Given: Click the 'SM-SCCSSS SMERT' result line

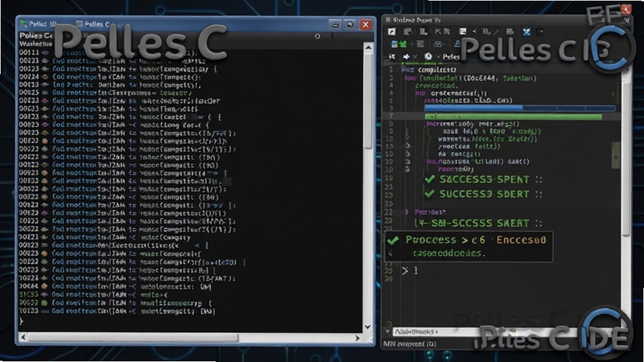Looking at the screenshot, I should click(x=478, y=224).
